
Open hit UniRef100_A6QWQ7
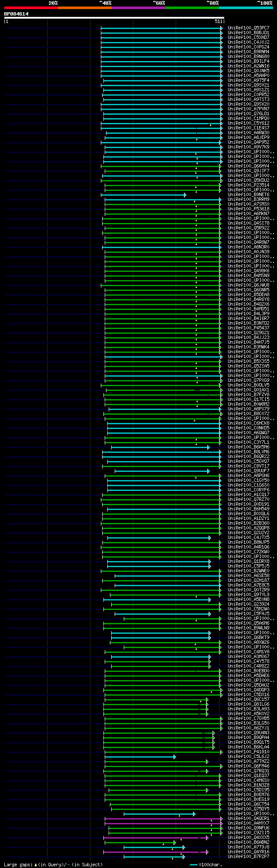pyautogui.click(x=248, y=433)
